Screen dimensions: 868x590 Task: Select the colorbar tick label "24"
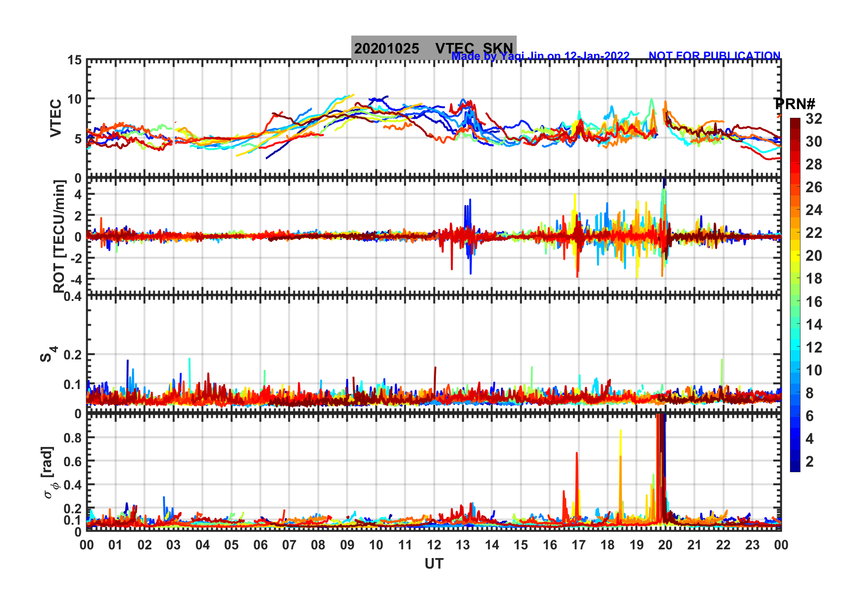814,210
